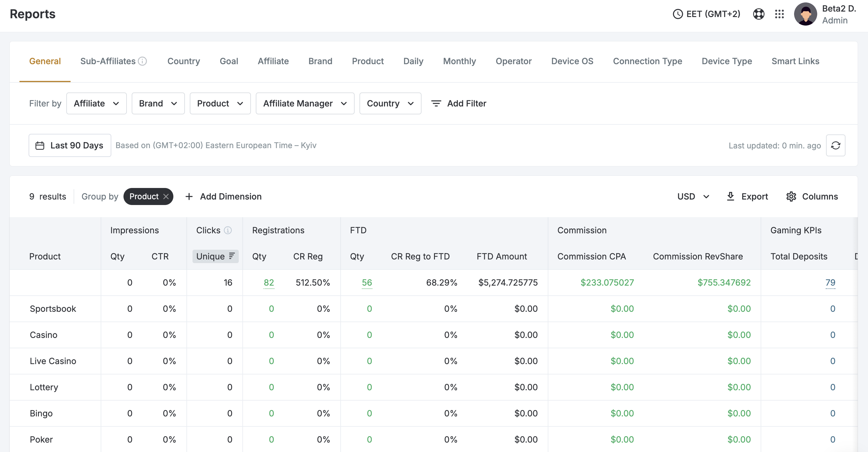Screen dimensions: 868x452
Task: Sort by the Unique clicks column
Action: (x=215, y=256)
